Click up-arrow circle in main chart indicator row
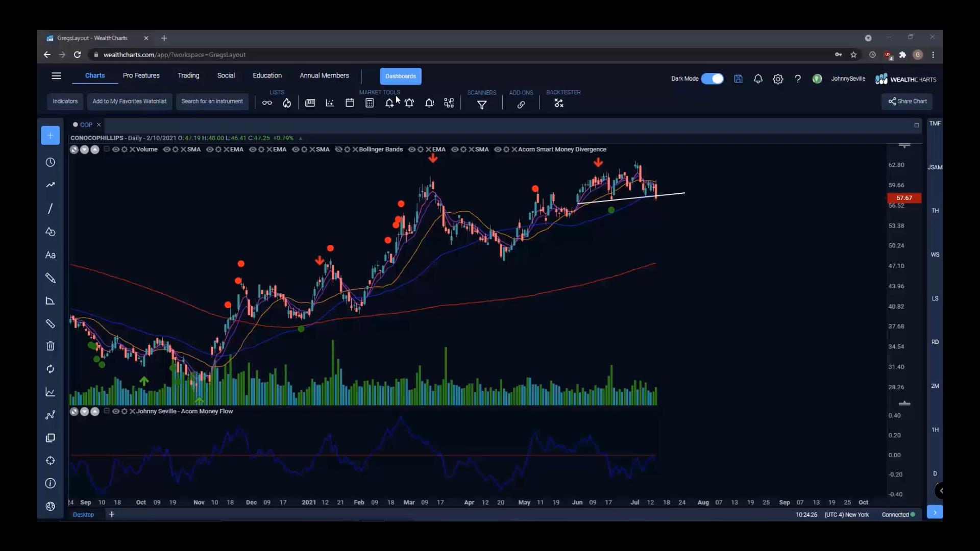 point(94,149)
